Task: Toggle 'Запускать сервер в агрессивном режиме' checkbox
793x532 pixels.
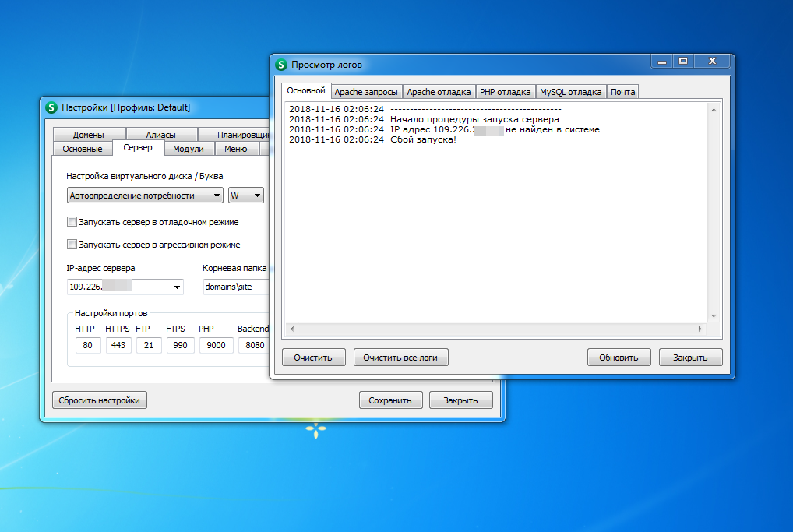Action: 73,245
